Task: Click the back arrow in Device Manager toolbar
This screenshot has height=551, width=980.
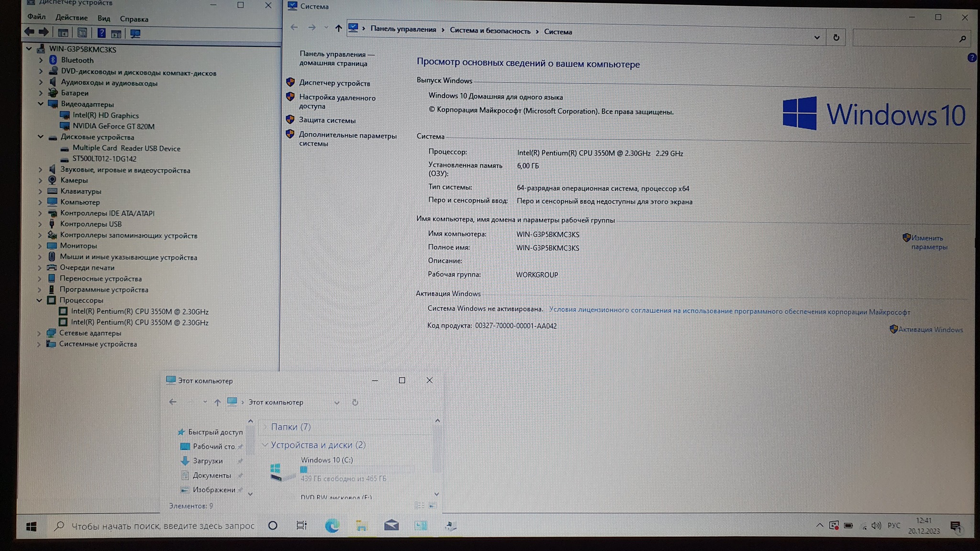Action: (29, 32)
